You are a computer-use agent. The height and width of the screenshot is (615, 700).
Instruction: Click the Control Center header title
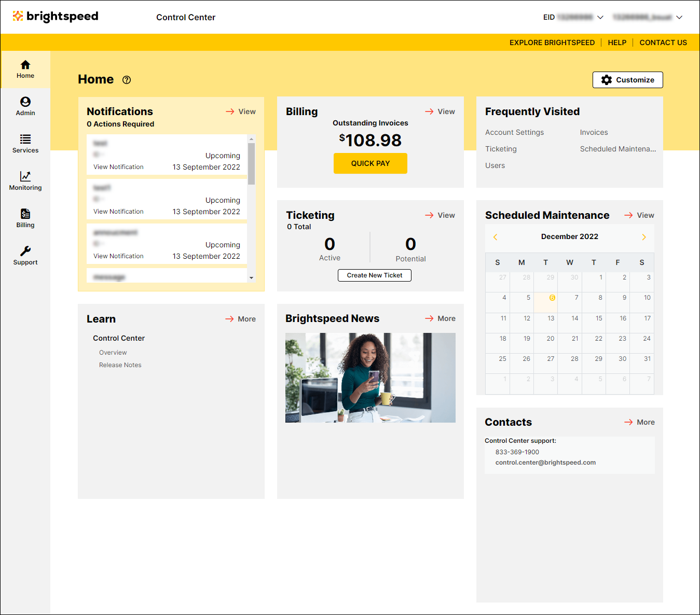click(186, 17)
